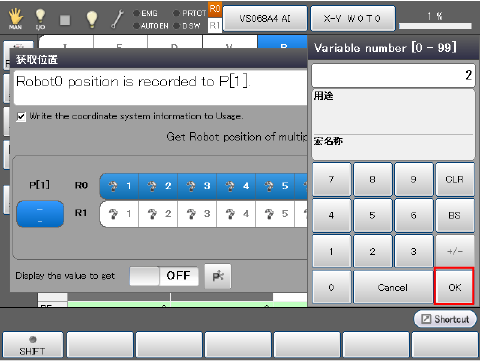The height and width of the screenshot is (361, 480).
Task: Open the Shortcut button
Action: coord(445,319)
